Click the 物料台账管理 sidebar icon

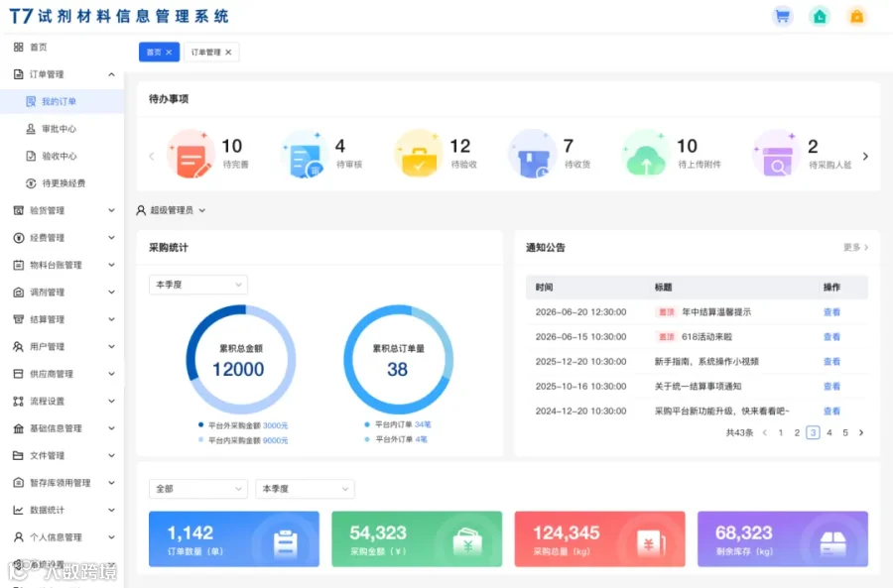click(x=18, y=266)
